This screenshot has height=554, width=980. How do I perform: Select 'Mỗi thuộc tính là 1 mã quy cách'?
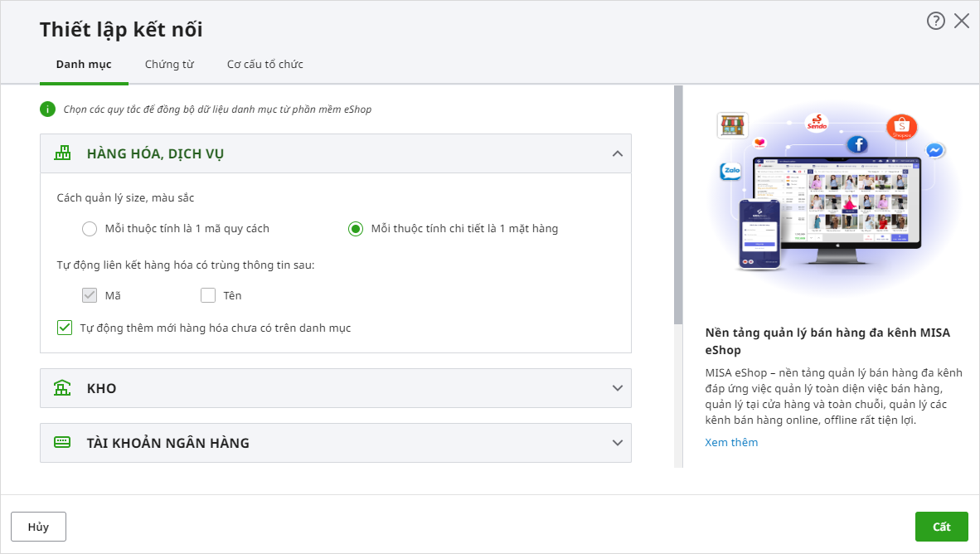(x=90, y=229)
